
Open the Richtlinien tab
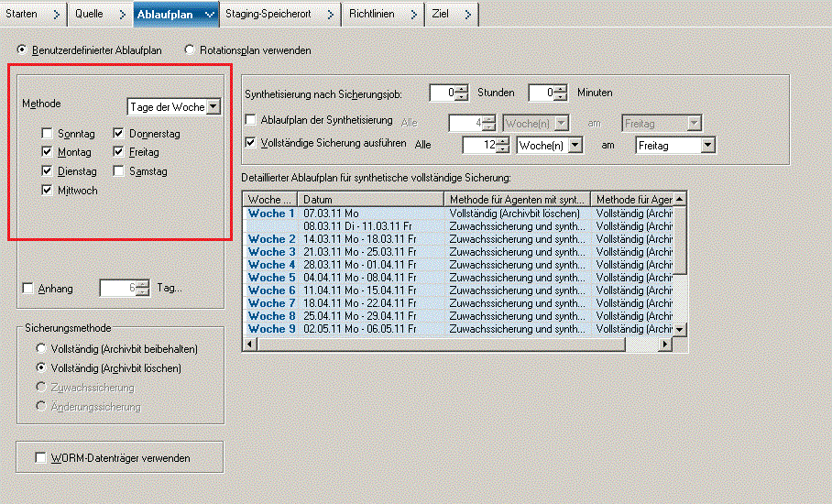pos(371,14)
